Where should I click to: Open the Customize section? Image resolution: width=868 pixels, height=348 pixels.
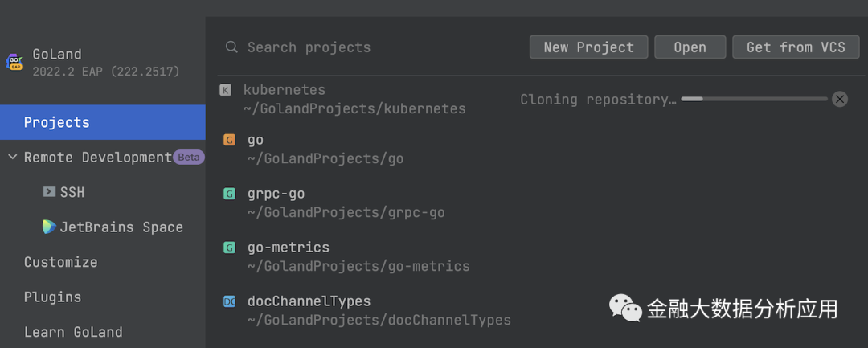click(x=60, y=262)
